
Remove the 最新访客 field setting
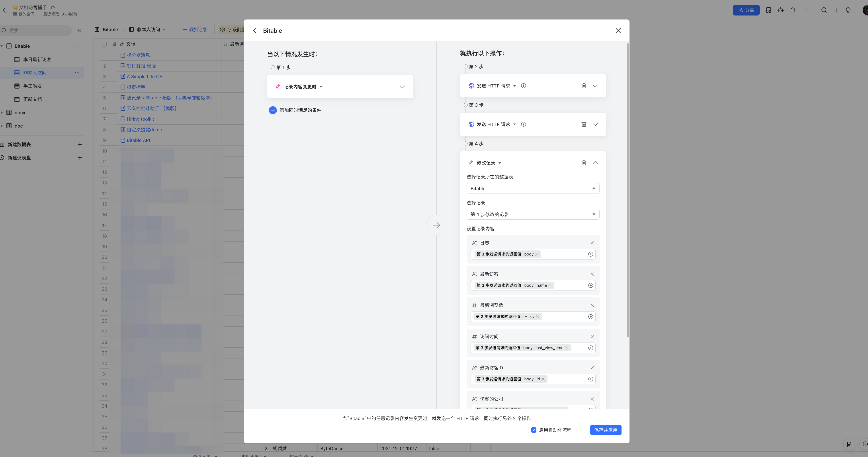(x=592, y=274)
